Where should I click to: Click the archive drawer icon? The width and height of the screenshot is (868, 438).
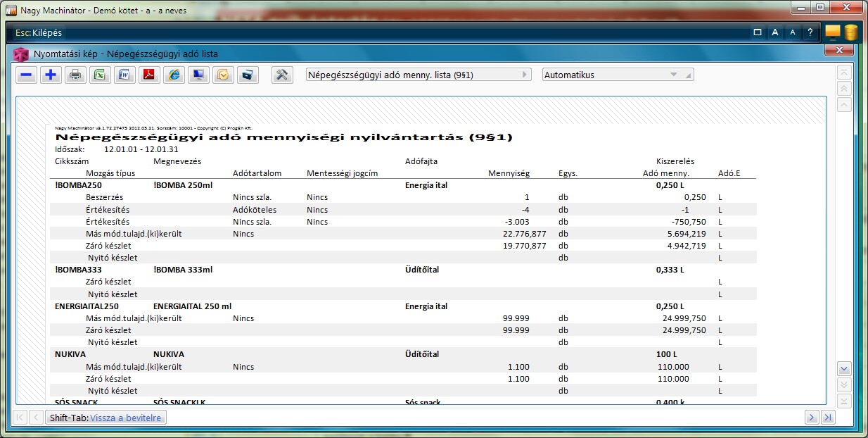[248, 75]
